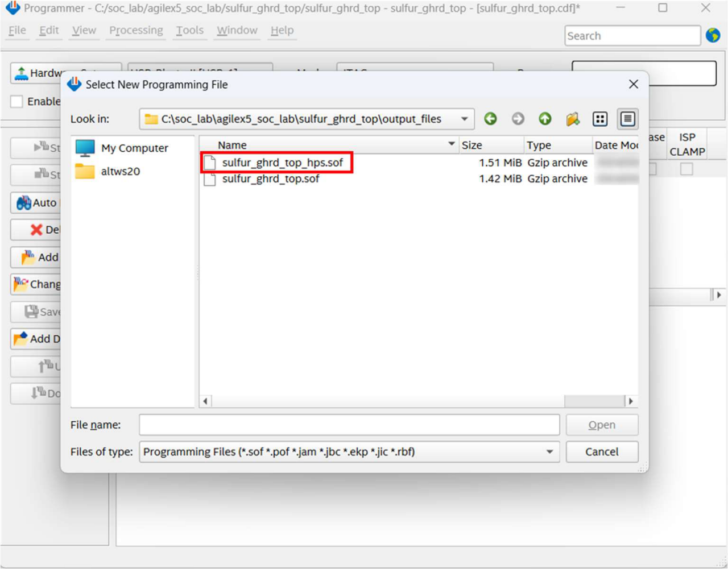Click the green Parent Directory up arrow
The width and height of the screenshot is (728, 569).
545,119
